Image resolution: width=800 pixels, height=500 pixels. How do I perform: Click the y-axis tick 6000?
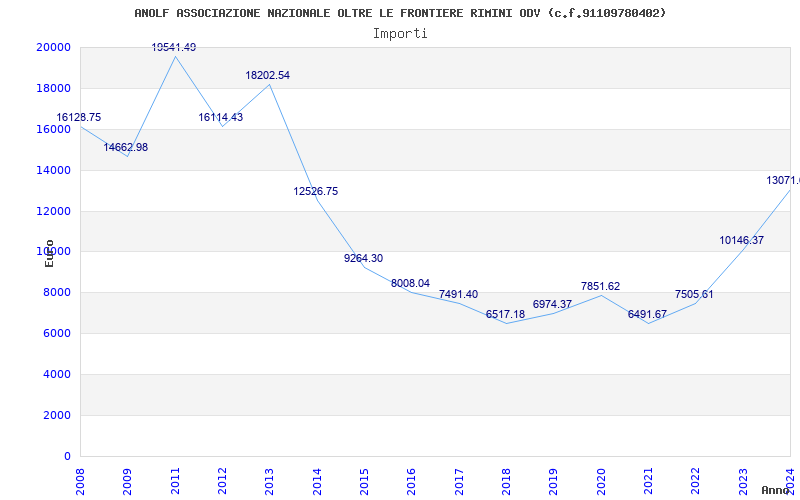pyautogui.click(x=56, y=333)
